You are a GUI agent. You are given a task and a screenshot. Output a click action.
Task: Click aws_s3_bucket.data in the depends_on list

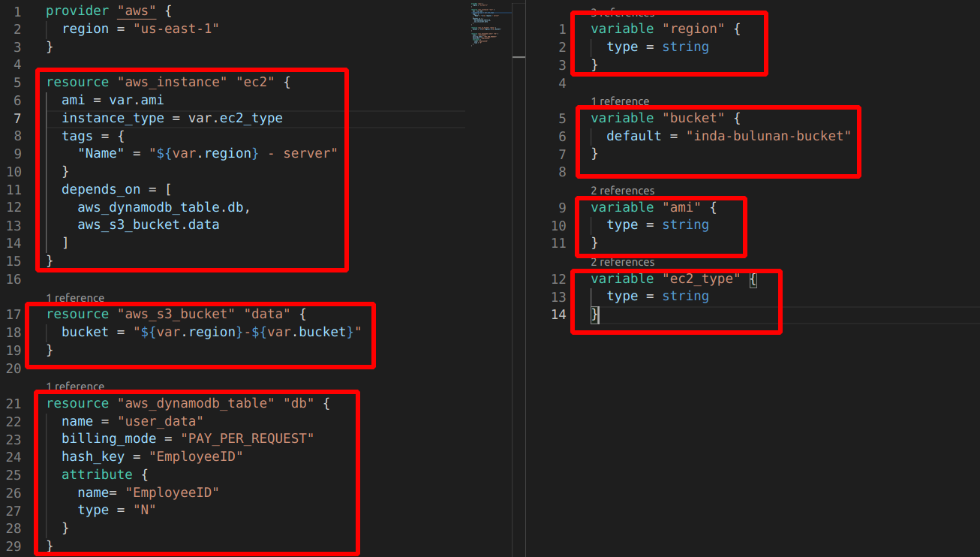click(x=148, y=224)
